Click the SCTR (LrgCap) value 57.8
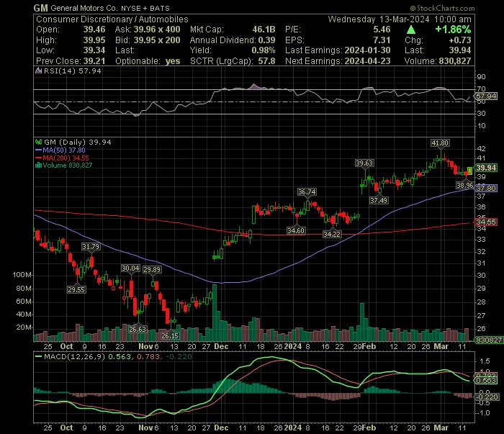The height and width of the screenshot is (434, 504). 266,61
